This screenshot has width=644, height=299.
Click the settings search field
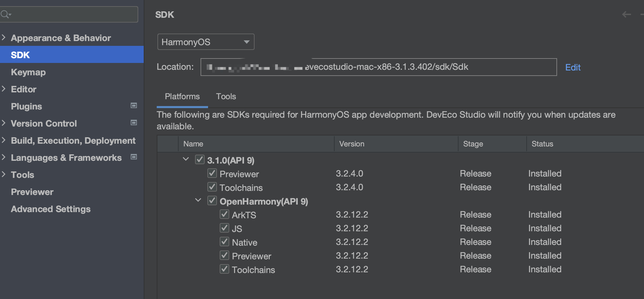coord(69,14)
